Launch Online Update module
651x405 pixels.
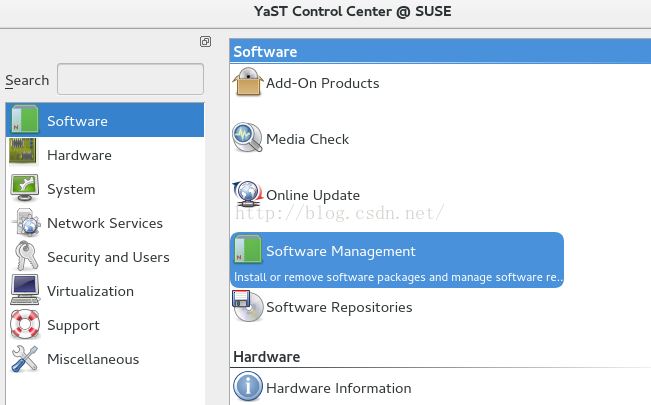tap(313, 195)
